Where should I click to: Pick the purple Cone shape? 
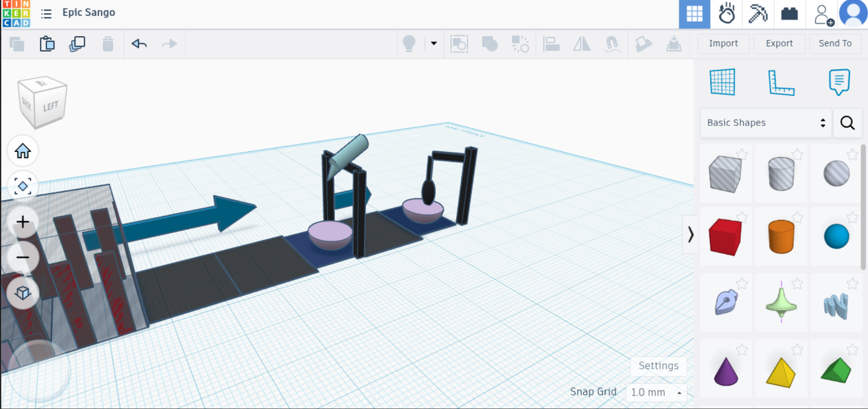[x=725, y=371]
